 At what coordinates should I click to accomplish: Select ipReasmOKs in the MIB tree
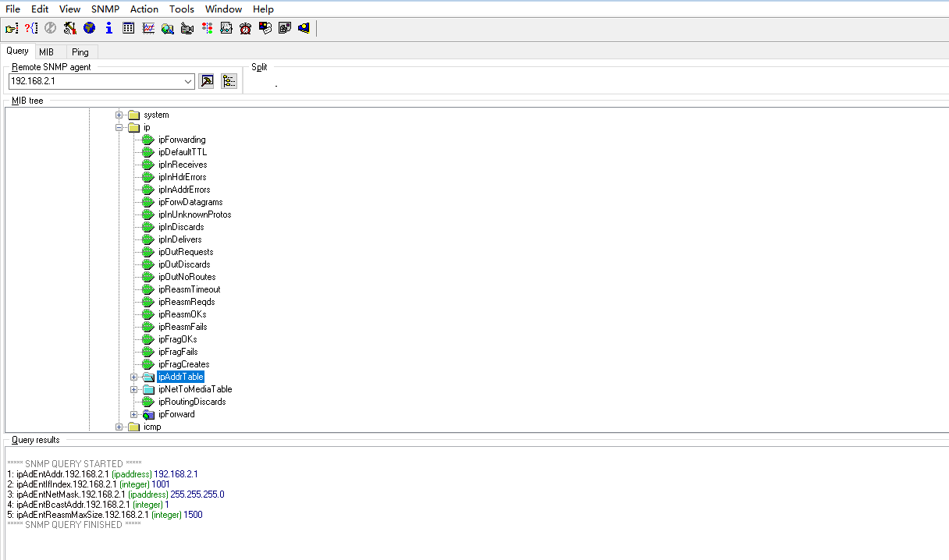[182, 314]
